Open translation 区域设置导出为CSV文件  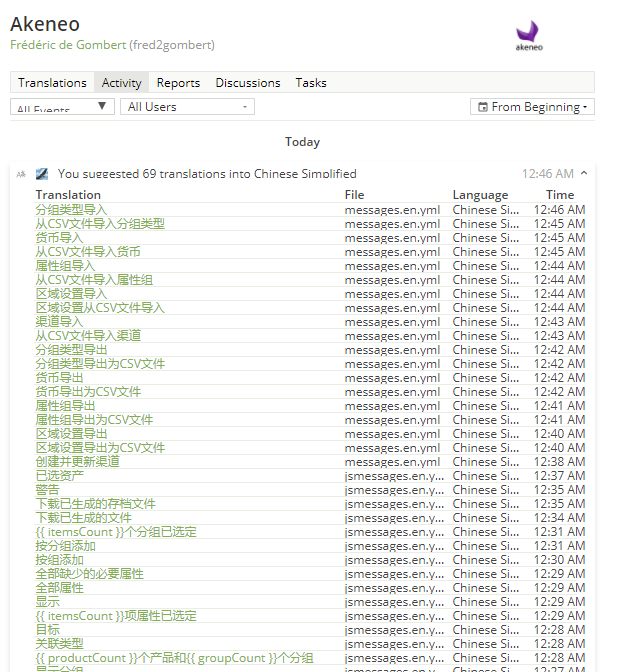pyautogui.click(x=100, y=448)
